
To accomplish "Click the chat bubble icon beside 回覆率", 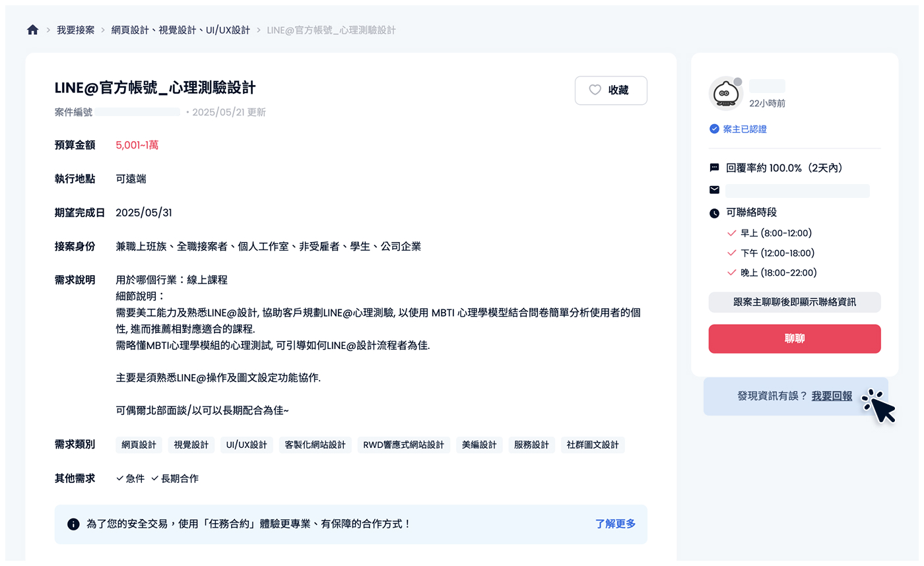I will click(714, 168).
